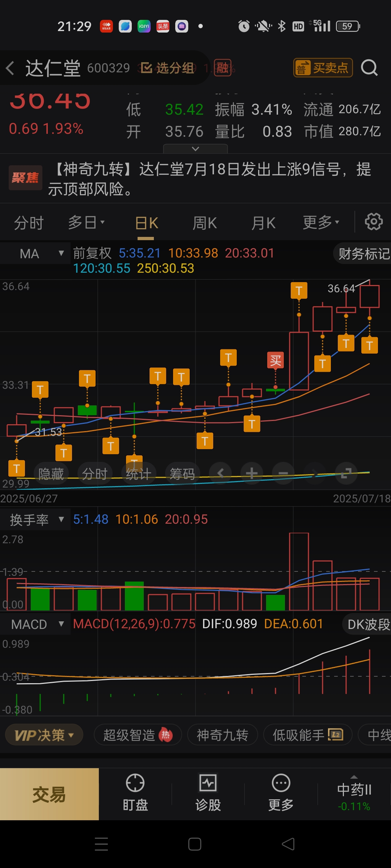Select the 日K daily chart tab
This screenshot has width=391, height=868.
pos(146,223)
